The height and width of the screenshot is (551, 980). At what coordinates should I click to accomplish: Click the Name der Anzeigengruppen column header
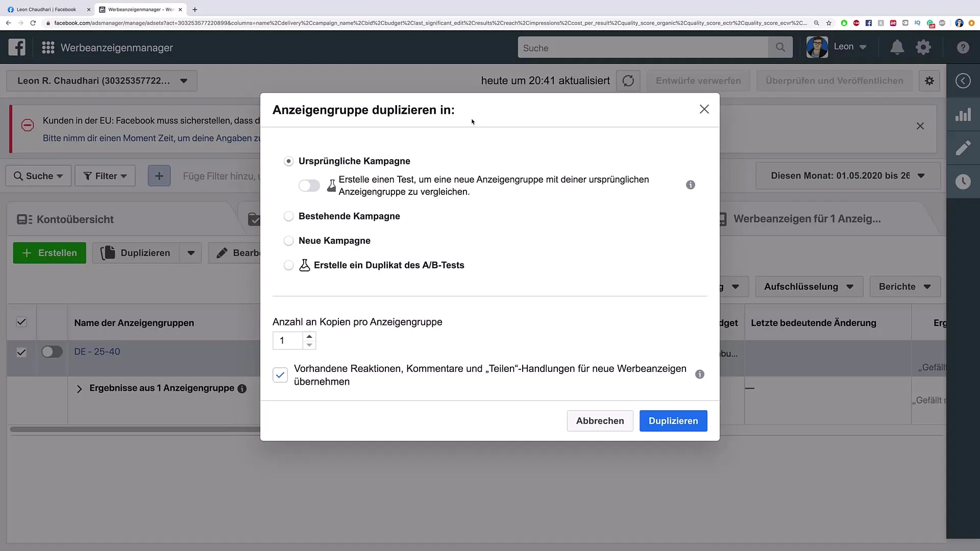pos(134,323)
